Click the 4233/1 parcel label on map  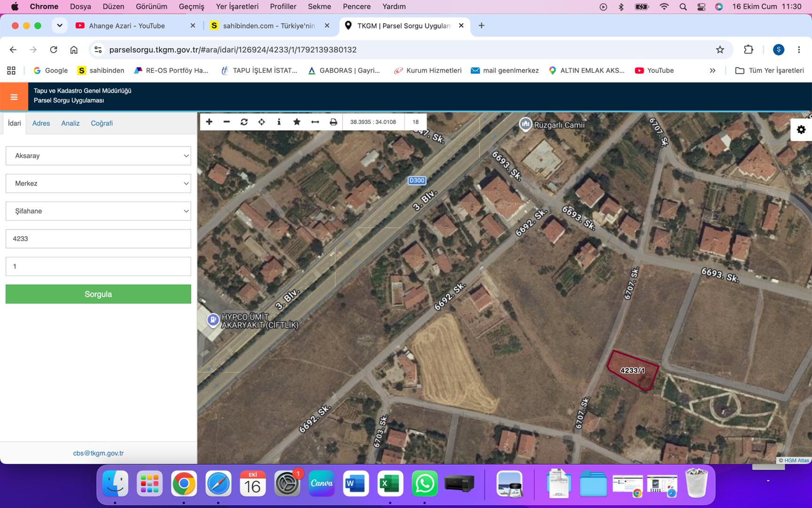(632, 371)
